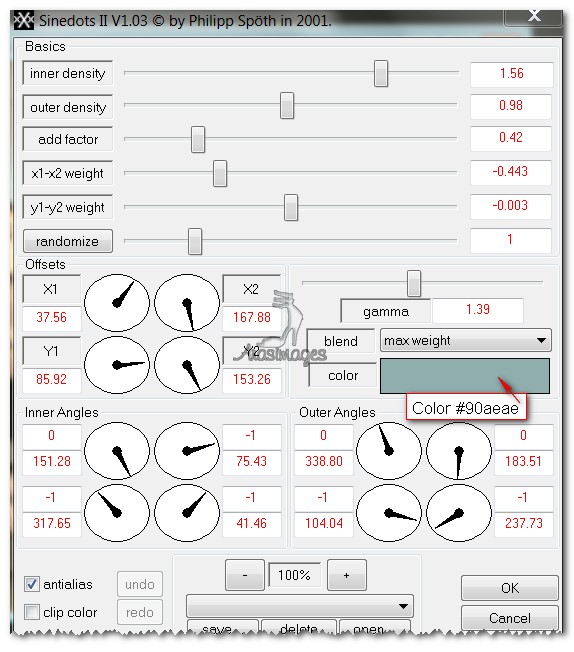Click the gamma value field 1.39
The image size is (574, 652).
pos(478,310)
